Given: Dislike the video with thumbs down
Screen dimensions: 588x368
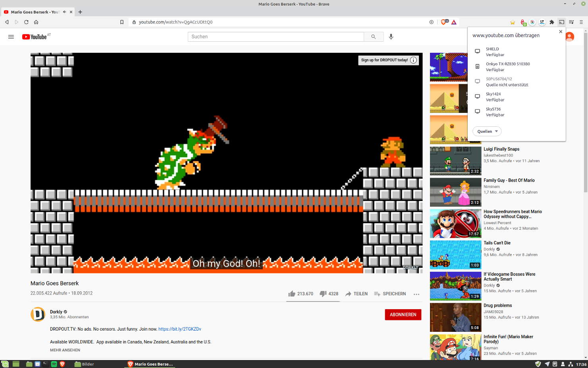Looking at the screenshot, I should [329, 294].
